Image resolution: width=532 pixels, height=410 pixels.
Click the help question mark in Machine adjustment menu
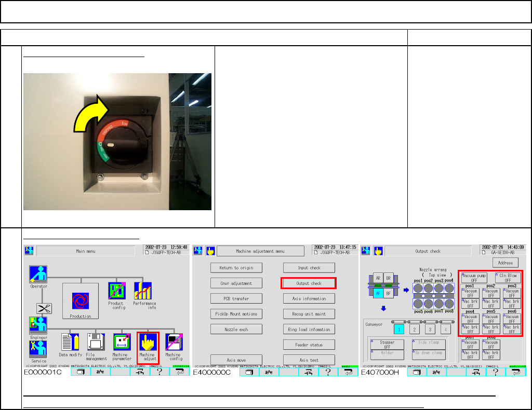328,372
